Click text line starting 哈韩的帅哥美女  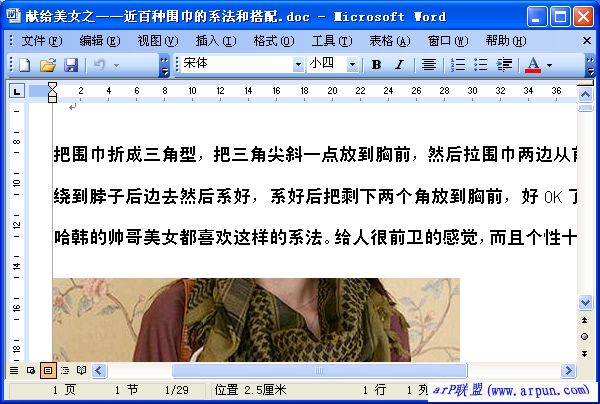(315, 237)
